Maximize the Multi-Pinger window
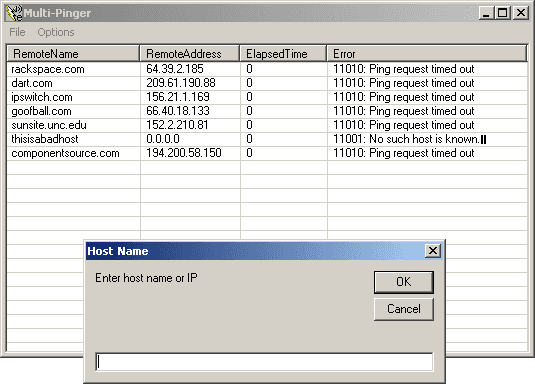 click(x=503, y=13)
